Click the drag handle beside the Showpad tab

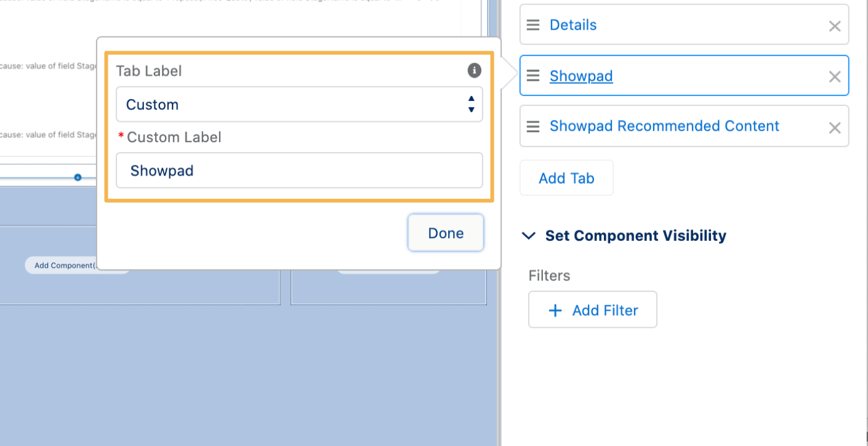[532, 75]
